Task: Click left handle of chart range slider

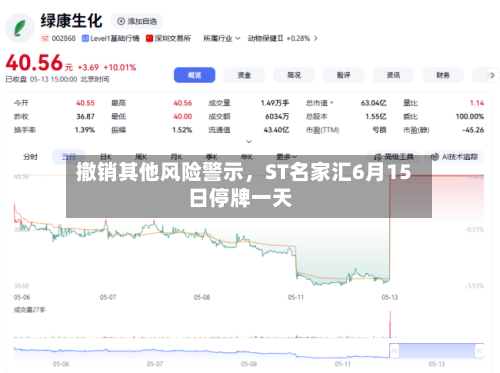Action: tap(394, 351)
